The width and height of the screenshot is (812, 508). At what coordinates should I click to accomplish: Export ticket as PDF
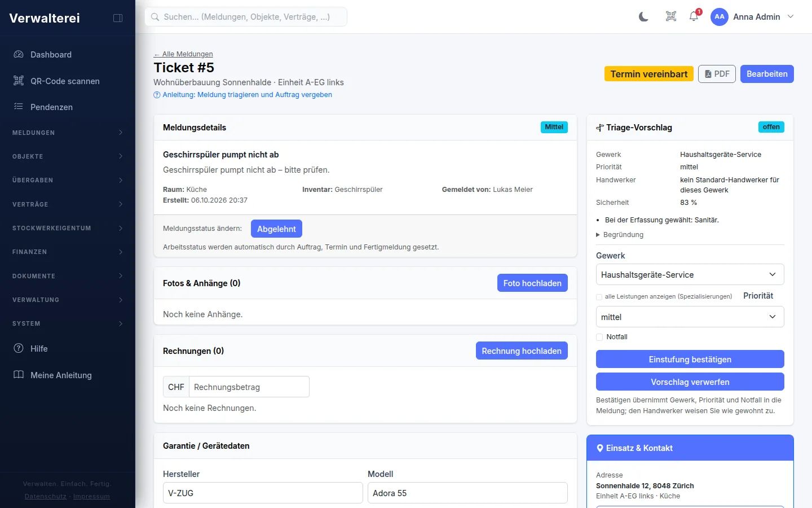[717, 74]
